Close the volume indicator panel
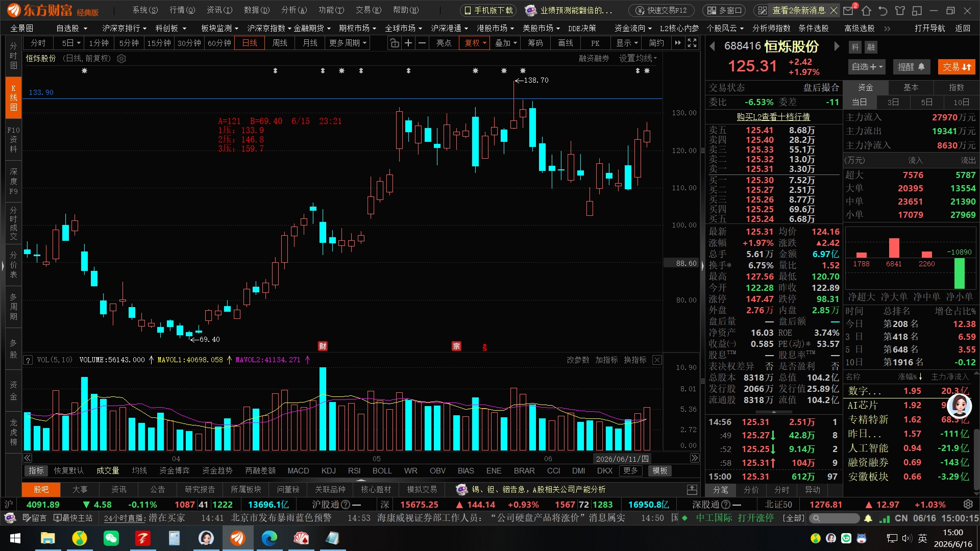 [x=657, y=360]
